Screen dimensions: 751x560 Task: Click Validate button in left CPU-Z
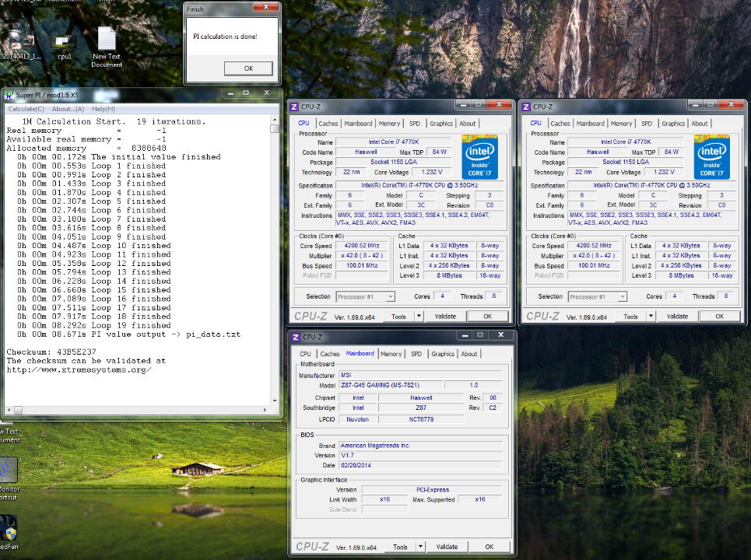click(x=445, y=317)
